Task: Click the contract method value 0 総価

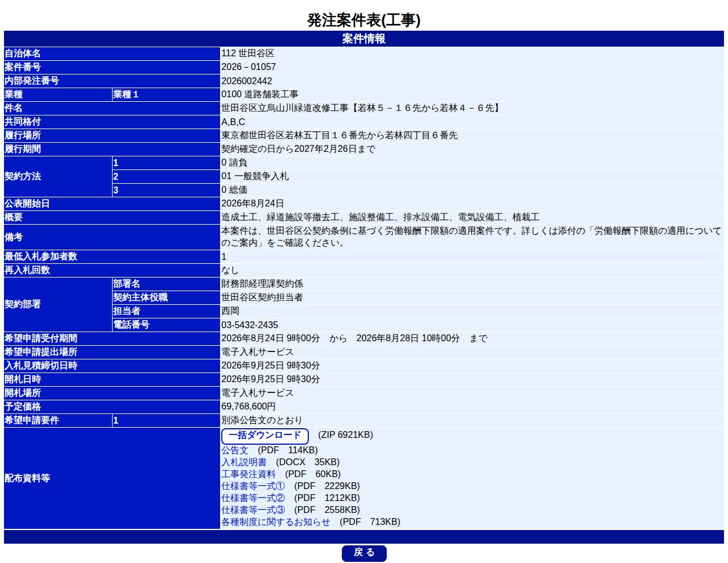Action: (x=234, y=190)
